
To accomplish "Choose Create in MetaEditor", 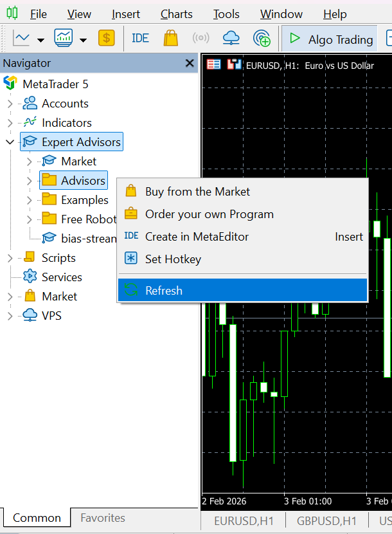I will (242, 236).
